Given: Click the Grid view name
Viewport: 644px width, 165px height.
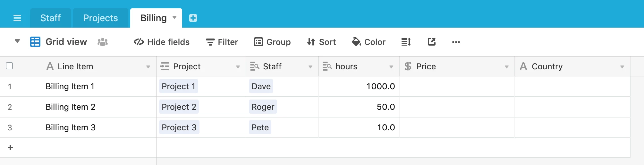Looking at the screenshot, I should (66, 42).
